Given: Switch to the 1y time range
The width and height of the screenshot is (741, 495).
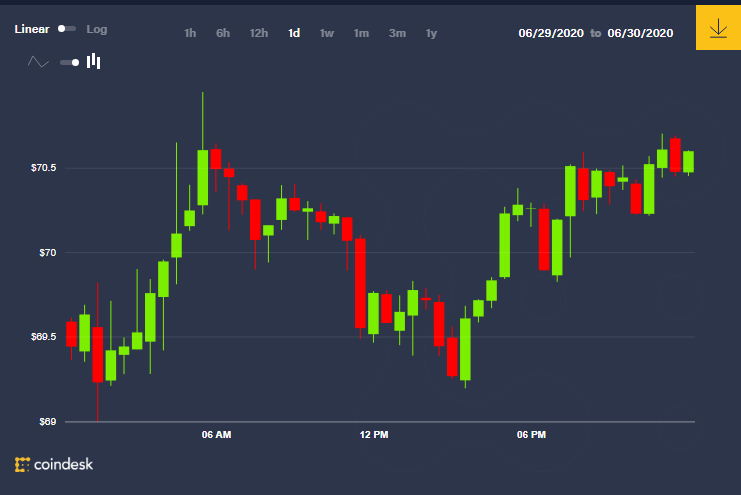Looking at the screenshot, I should (431, 33).
